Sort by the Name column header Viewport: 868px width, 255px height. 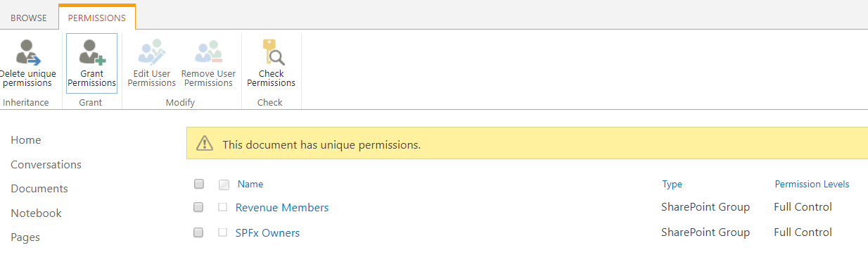(250, 185)
